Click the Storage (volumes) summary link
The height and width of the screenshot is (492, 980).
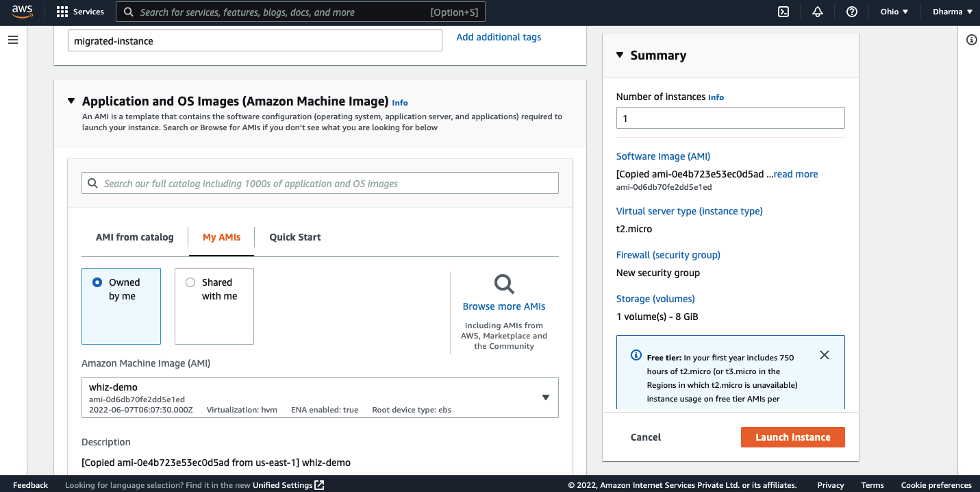(655, 299)
